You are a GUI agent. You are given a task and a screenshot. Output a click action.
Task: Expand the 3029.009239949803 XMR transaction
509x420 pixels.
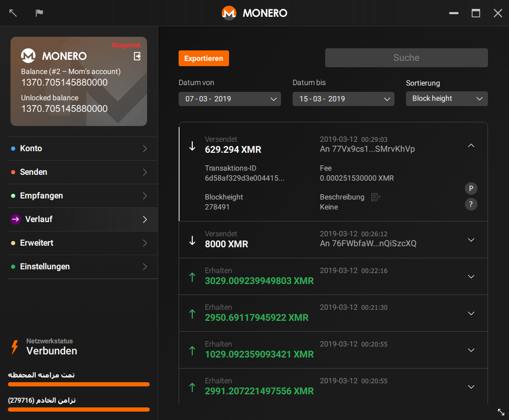[x=471, y=277]
